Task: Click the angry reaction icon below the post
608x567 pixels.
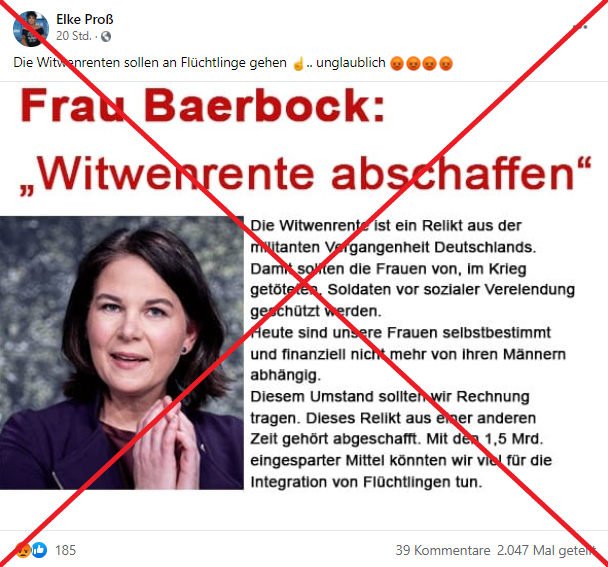Action: pyautogui.click(x=23, y=550)
